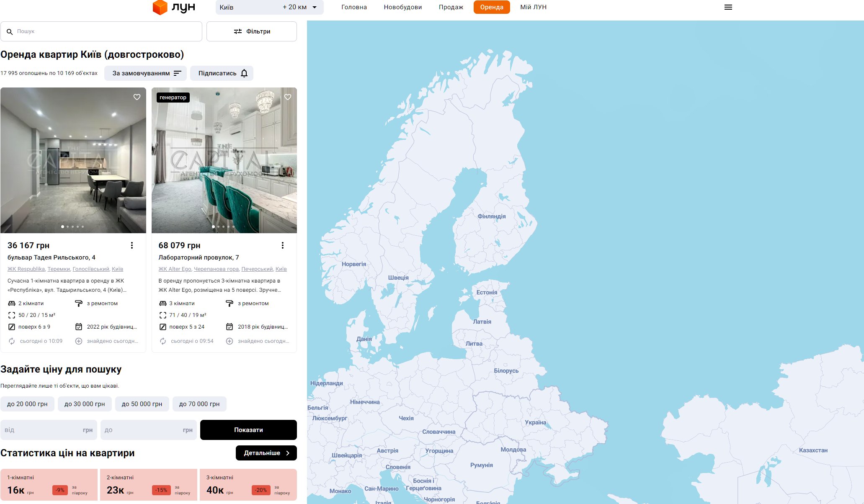Screen dimensions: 864x504
Task: Click the LUN orange cube logo
Action: (160, 7)
